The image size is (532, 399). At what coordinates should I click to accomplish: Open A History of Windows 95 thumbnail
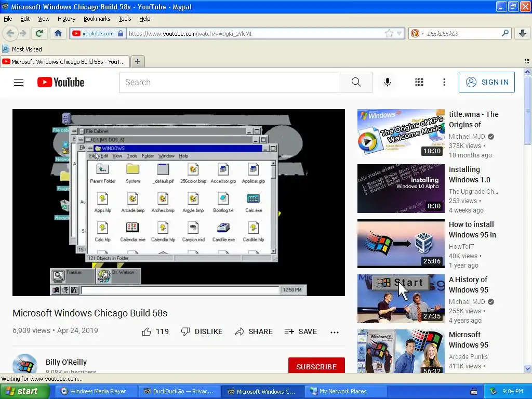(x=401, y=299)
